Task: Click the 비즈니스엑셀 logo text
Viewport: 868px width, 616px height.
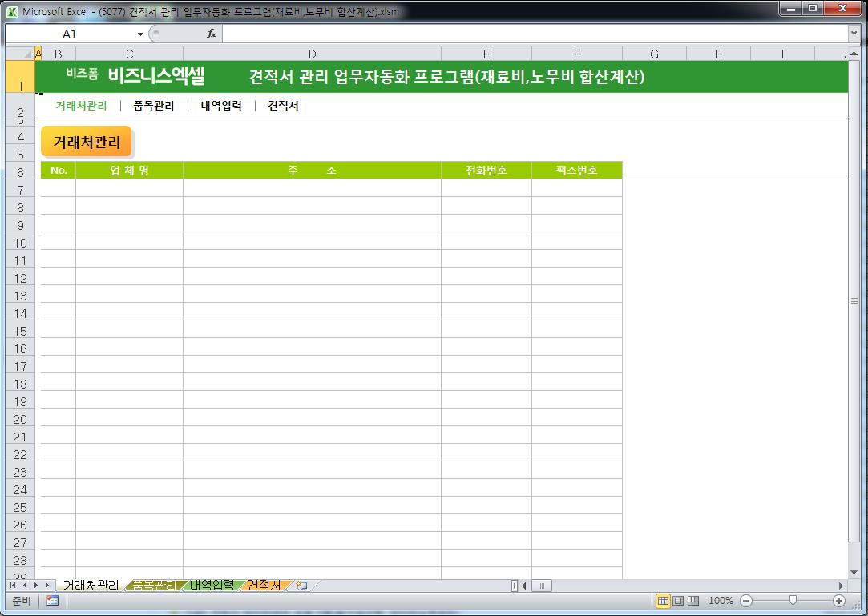Action: point(156,75)
